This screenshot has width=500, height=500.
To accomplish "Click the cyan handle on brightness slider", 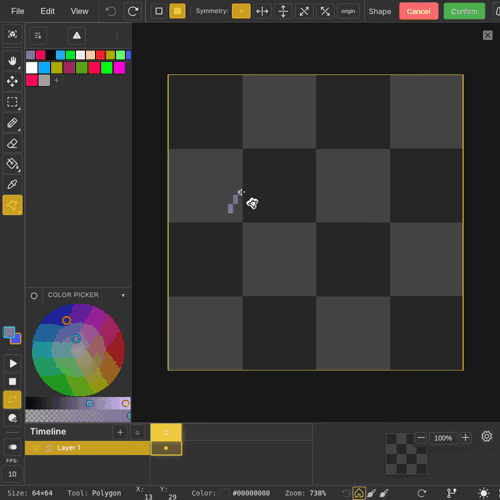I will coord(90,403).
